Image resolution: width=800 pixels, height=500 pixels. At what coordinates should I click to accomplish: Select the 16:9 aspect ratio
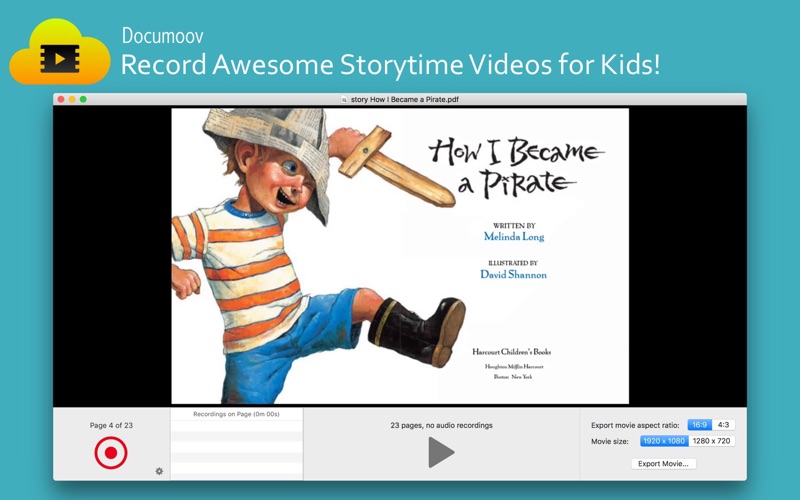pyautogui.click(x=699, y=424)
